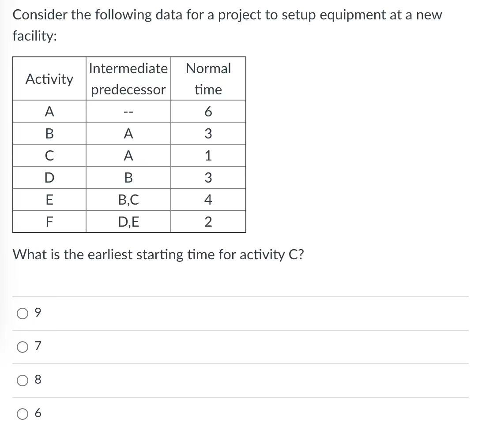482x448 pixels.
Task: Select the radio button for answer 6
Action: point(22,414)
